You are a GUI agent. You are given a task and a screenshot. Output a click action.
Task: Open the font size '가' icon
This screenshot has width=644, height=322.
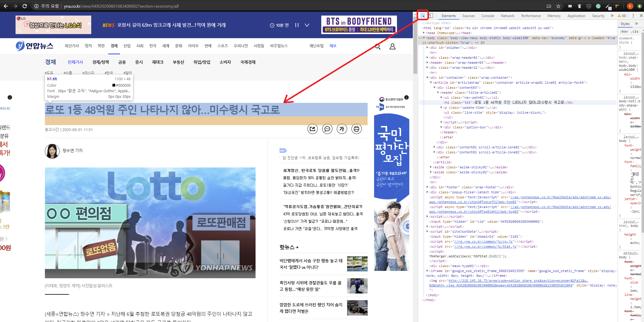(x=342, y=129)
